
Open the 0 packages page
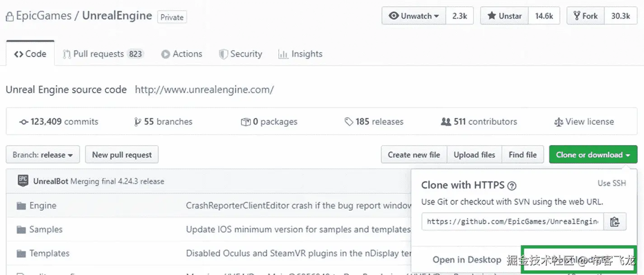[x=269, y=122]
